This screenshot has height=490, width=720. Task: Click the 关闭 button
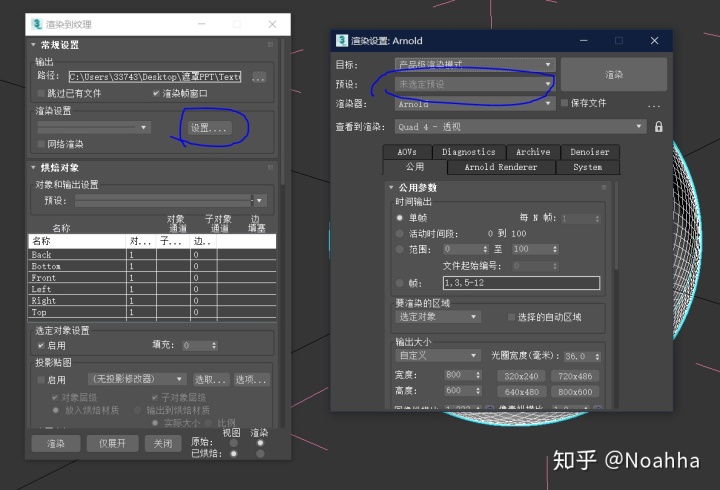coord(163,444)
